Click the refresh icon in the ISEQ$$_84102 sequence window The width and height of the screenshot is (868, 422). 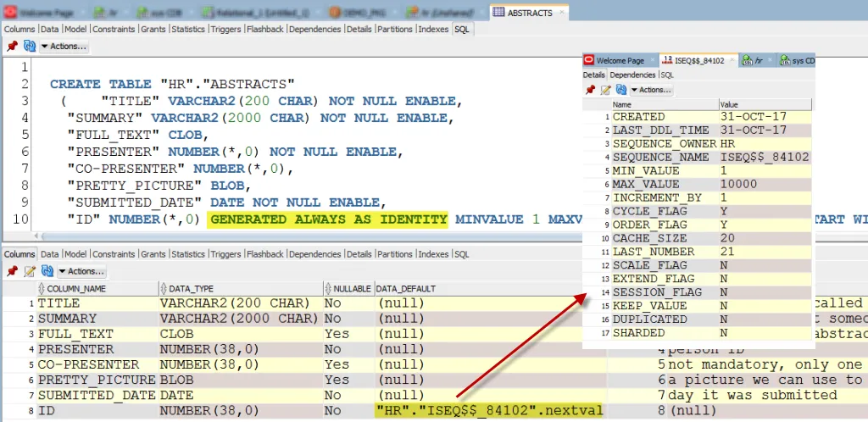(621, 89)
